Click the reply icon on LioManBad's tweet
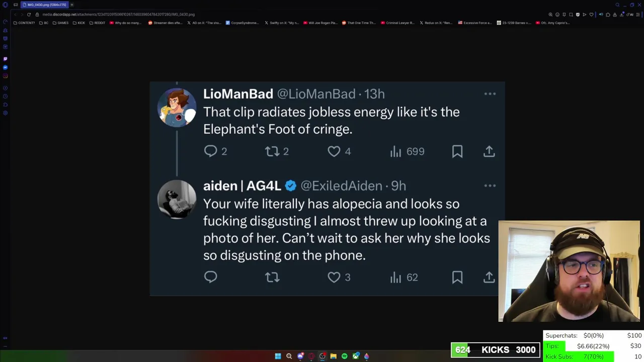Viewport: 644px width, 362px height. (211, 151)
